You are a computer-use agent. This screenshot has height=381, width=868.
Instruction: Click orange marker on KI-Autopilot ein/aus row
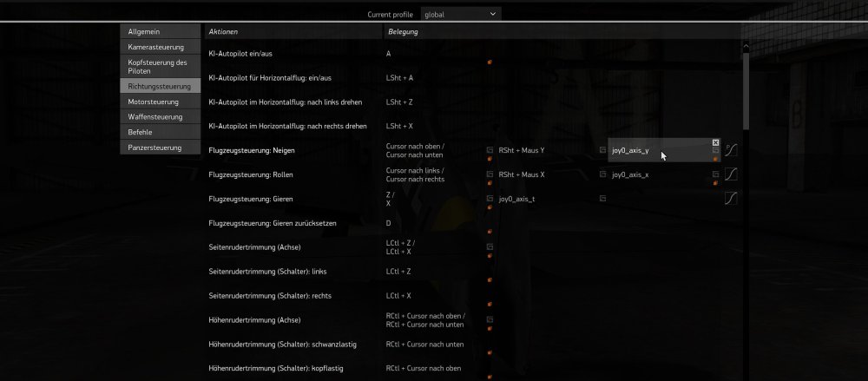[490, 62]
